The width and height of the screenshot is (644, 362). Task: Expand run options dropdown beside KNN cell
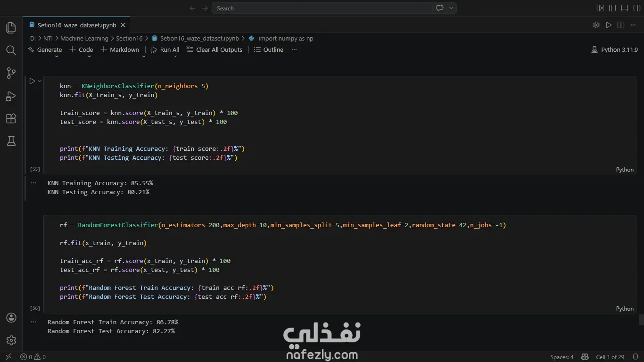pyautogui.click(x=40, y=81)
